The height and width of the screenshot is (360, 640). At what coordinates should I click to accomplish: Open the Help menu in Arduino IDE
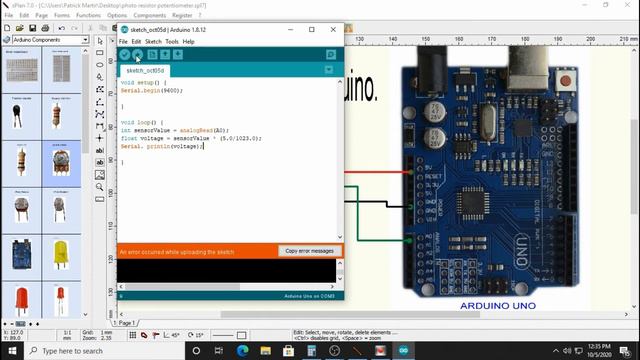coord(188,42)
